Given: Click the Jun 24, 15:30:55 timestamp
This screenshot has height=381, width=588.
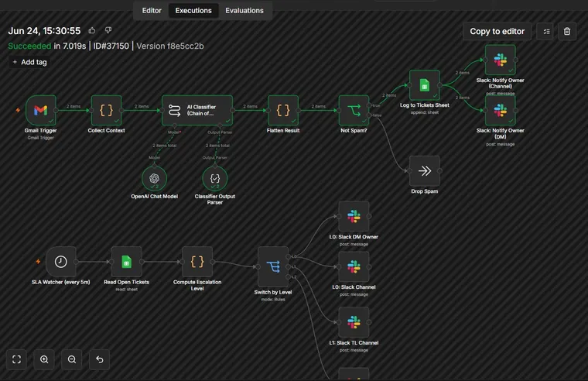Looking at the screenshot, I should click(44, 31).
